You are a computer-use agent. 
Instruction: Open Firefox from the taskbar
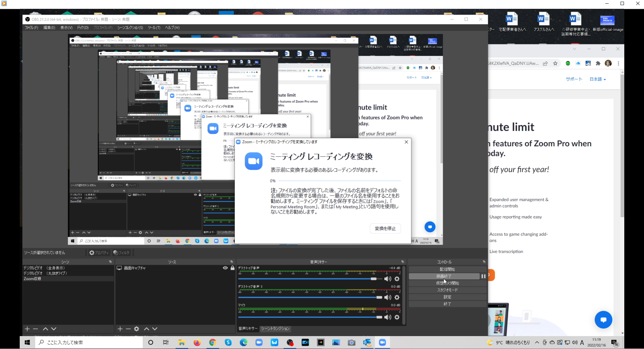197,343
